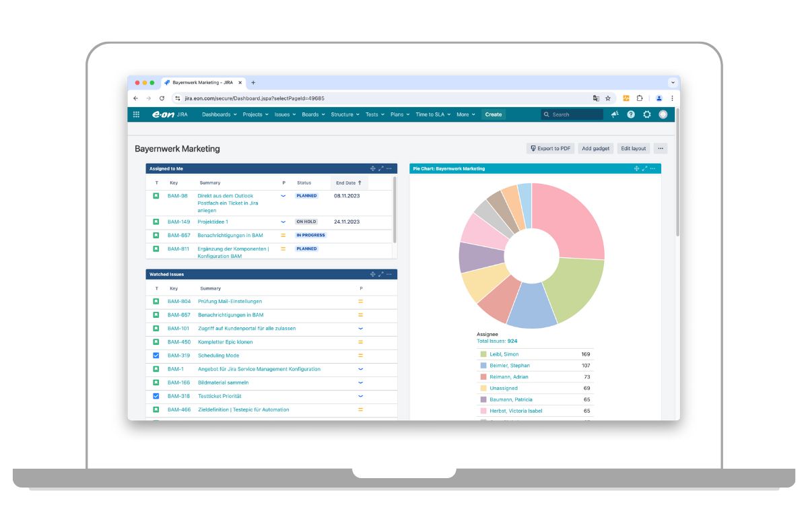Maximize the Assigned to Me gadget
Image resolution: width=808 pixels, height=532 pixels.
(381, 168)
